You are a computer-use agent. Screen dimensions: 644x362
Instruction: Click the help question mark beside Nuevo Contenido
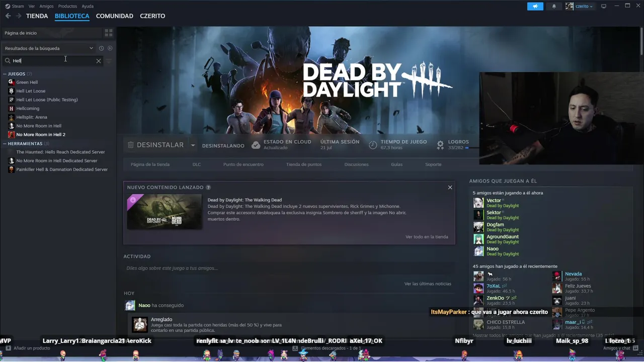pos(208,188)
